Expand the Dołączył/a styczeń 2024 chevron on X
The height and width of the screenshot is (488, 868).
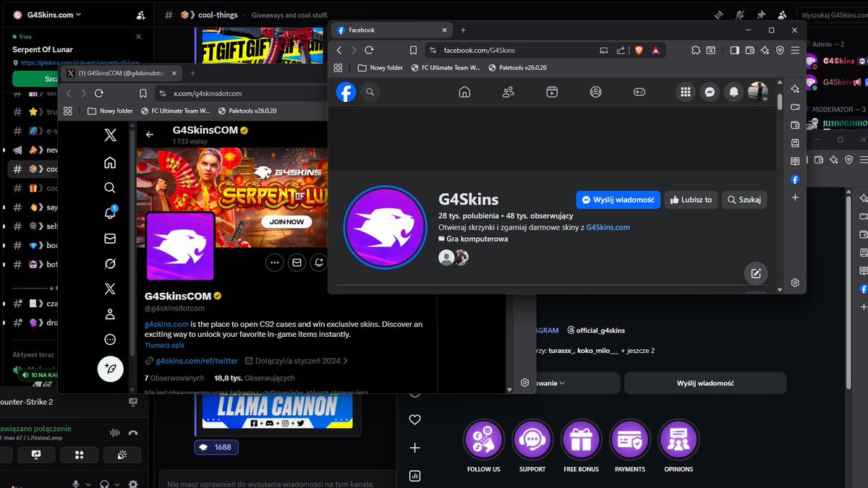(346, 361)
